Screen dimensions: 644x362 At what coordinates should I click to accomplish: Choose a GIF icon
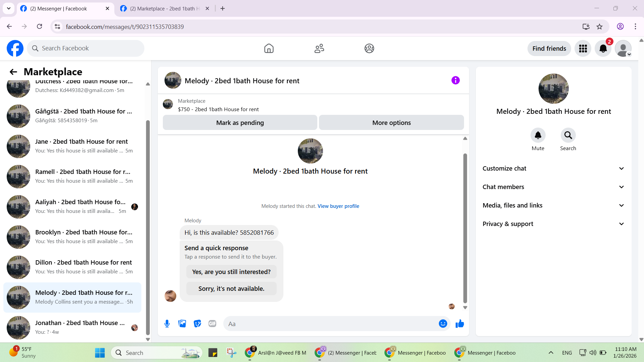(x=212, y=324)
